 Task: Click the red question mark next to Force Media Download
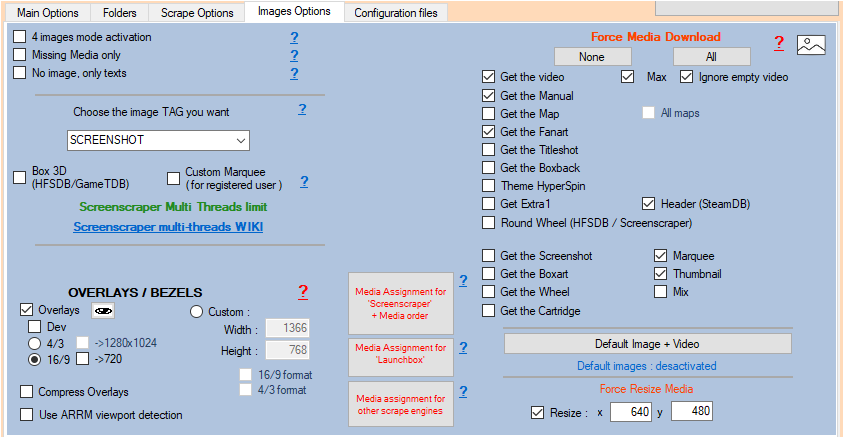[x=778, y=43]
